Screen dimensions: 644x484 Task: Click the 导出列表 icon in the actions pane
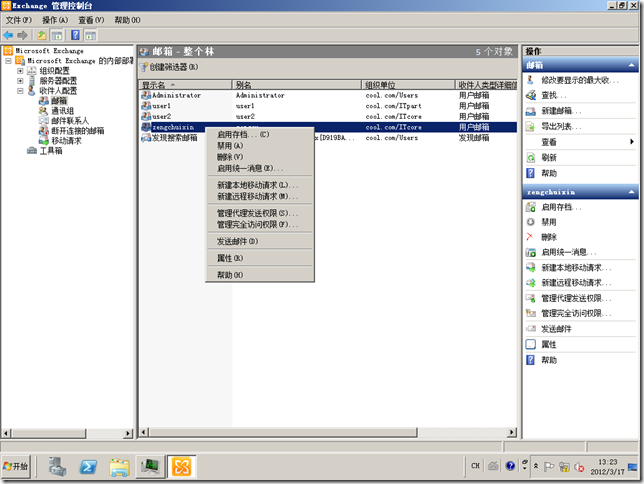tap(531, 126)
